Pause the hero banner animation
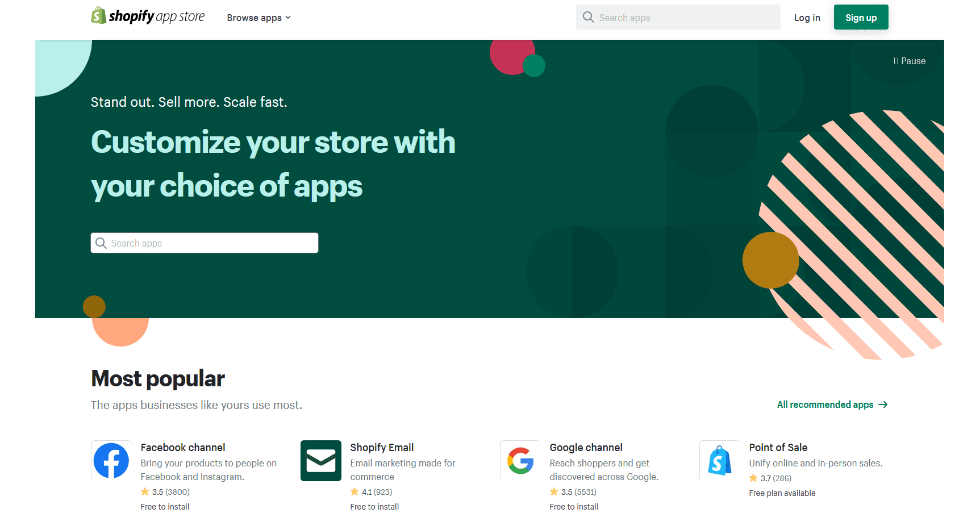Image resolution: width=980 pixels, height=513 pixels. (x=909, y=61)
